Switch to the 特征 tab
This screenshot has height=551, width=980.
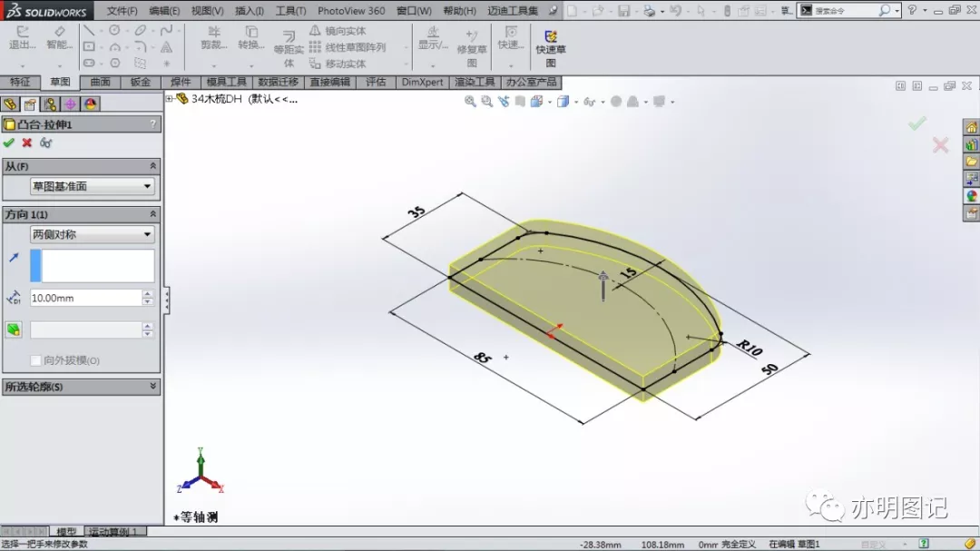tap(20, 82)
